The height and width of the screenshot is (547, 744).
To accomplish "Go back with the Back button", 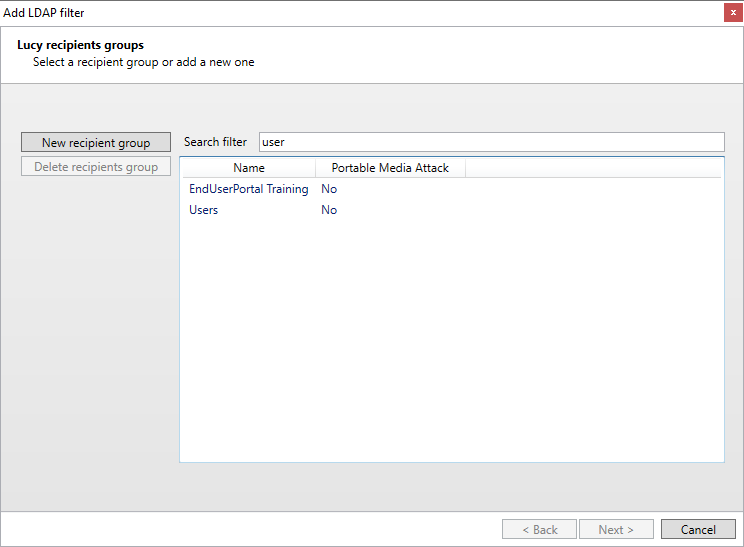I will coord(539,529).
